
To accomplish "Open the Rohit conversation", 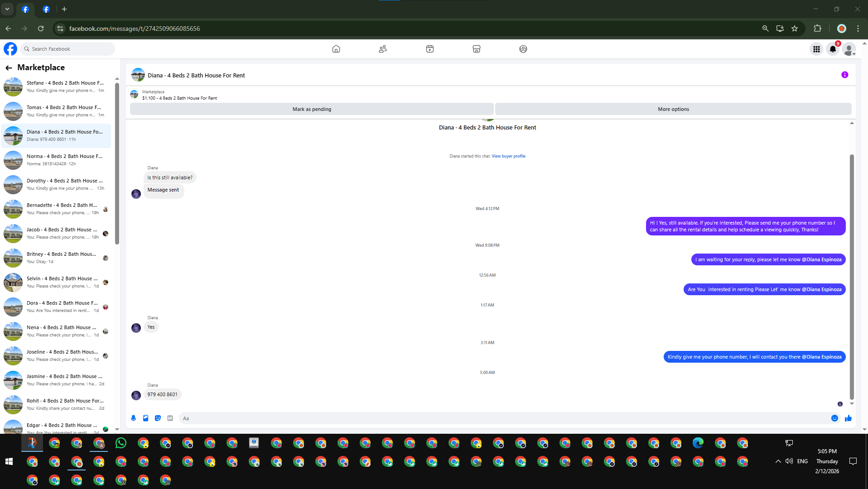I will [56, 405].
